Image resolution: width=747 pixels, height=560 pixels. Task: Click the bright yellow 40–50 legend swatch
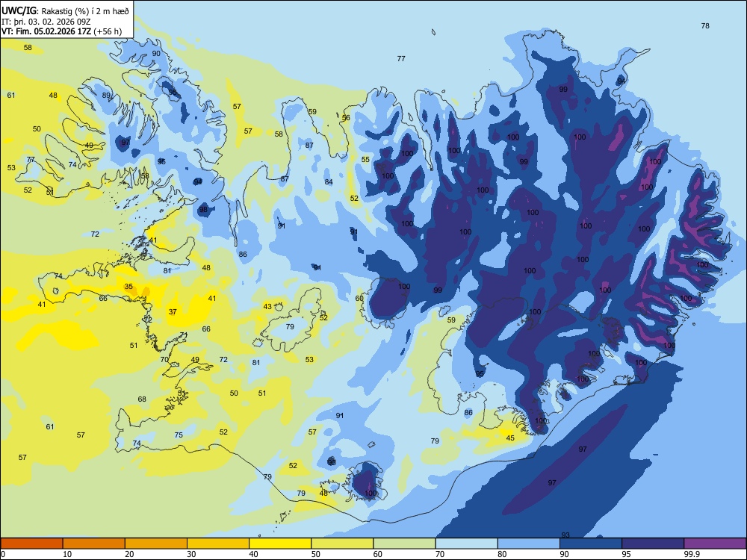coord(280,544)
